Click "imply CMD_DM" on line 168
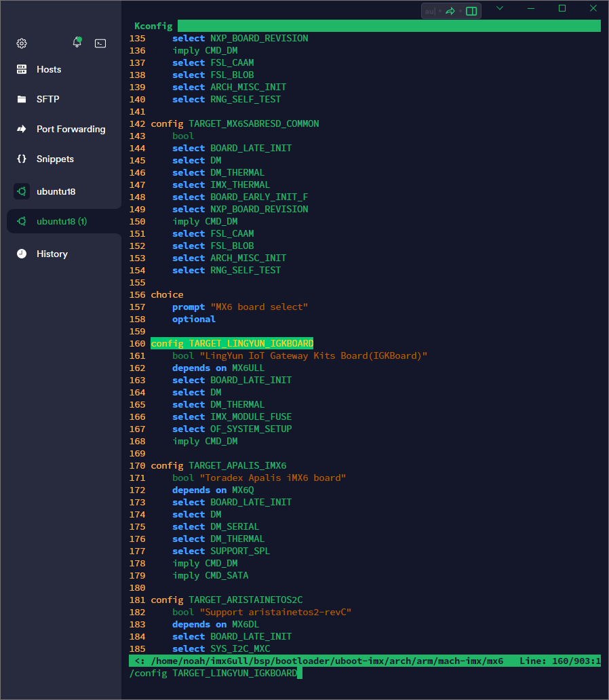 point(205,441)
